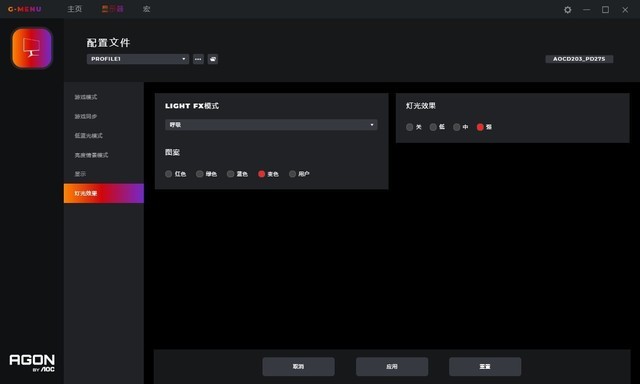Screen dimensions: 640x384
Task: Click the monitor device icon in sidebar
Action: tap(32, 48)
